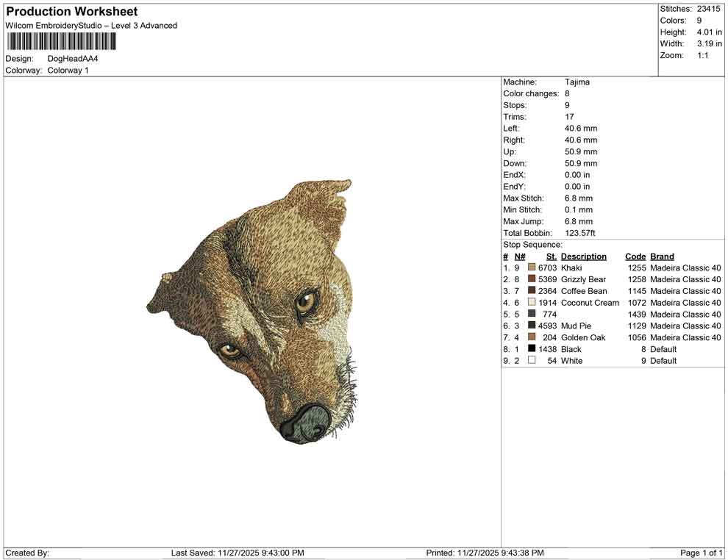Select the Total Bobbin value
Viewport: 728px width, 560px height.
[x=580, y=233]
